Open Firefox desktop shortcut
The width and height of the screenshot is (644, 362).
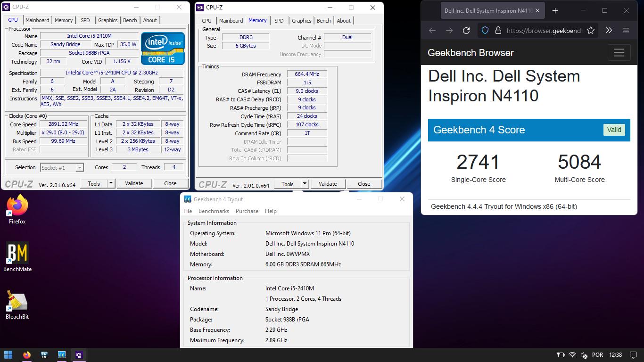pos(17,210)
